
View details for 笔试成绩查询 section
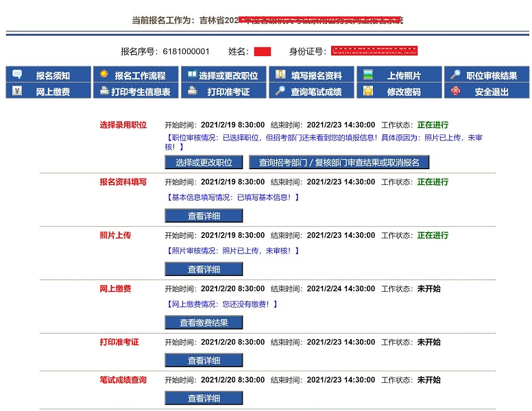point(204,398)
